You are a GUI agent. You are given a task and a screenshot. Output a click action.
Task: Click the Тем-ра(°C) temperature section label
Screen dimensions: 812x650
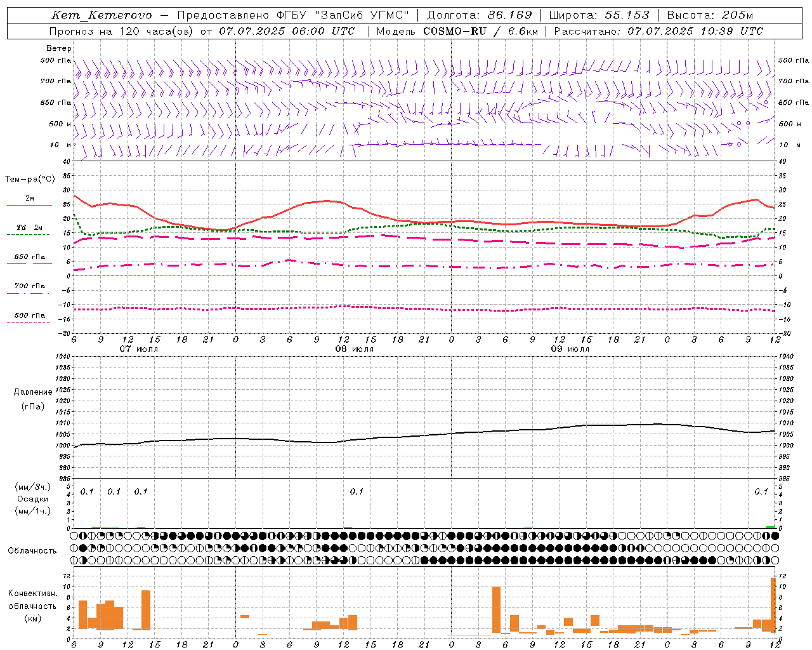(x=30, y=180)
